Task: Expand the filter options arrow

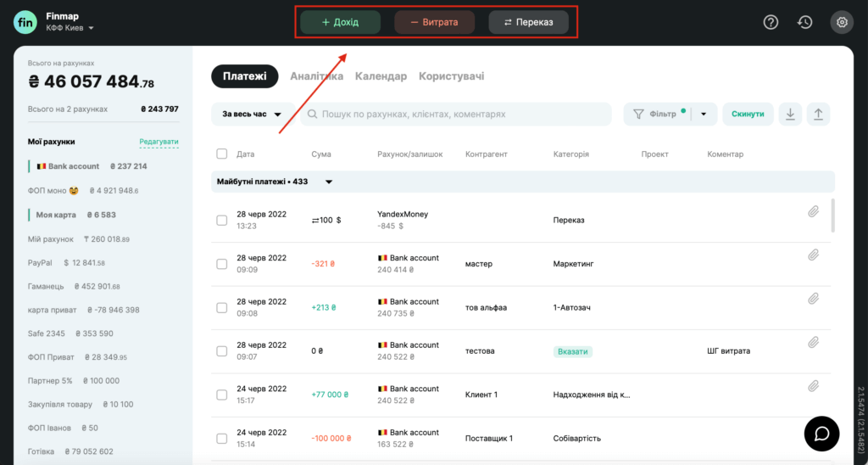Action: 704,115
